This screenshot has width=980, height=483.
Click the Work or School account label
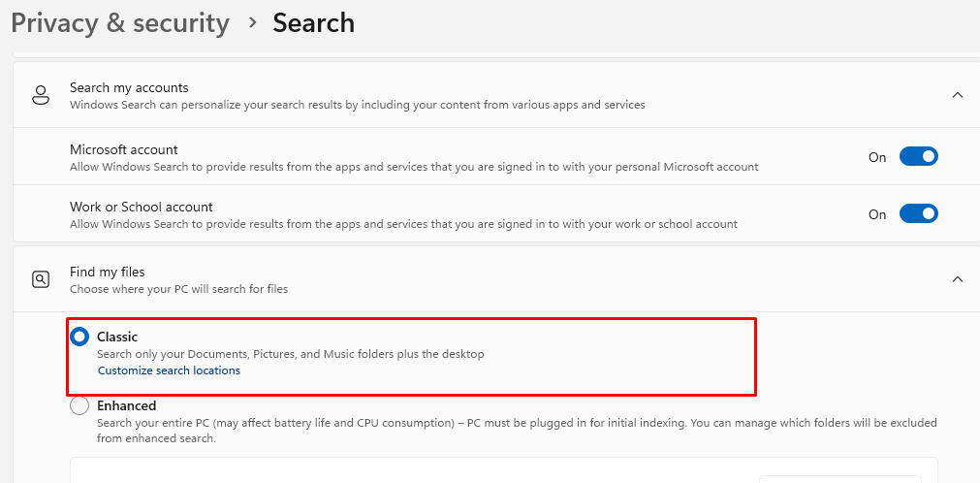[142, 207]
